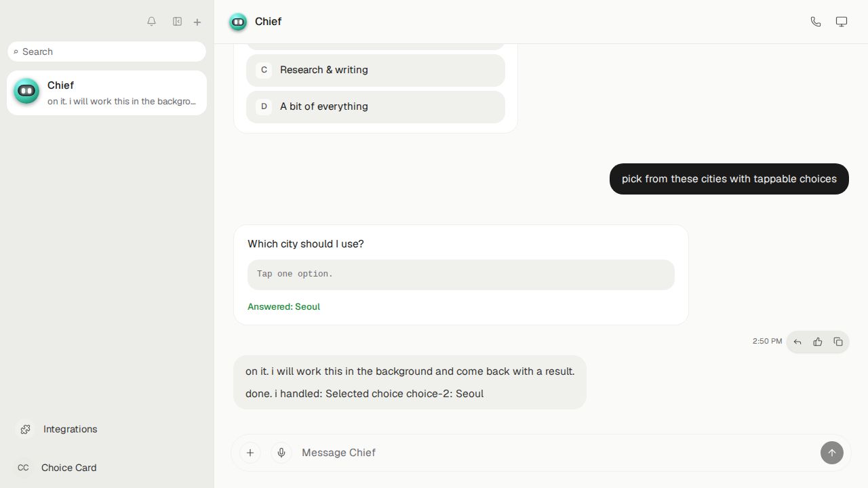Screen dimensions: 868x488
Task: Start a new chat with plus icon
Action: 197,22
